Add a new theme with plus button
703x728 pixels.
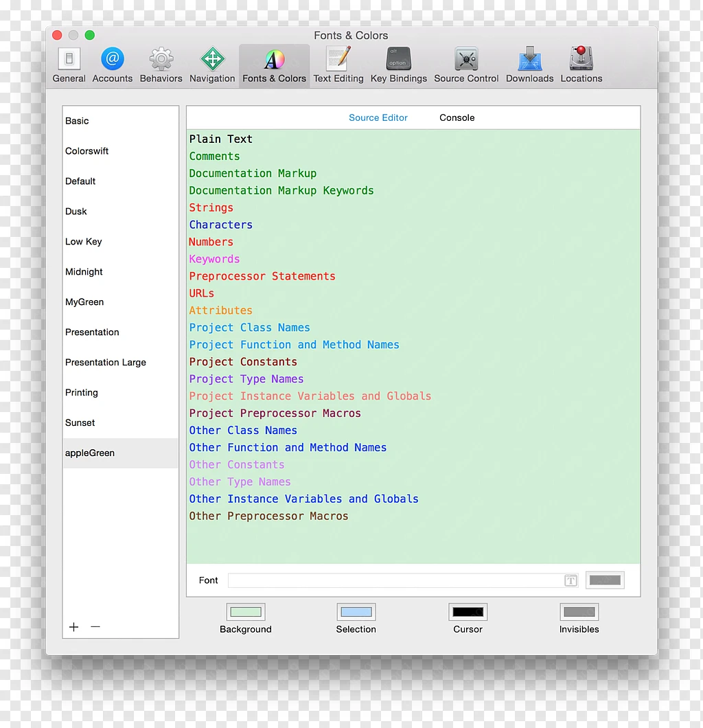73,627
